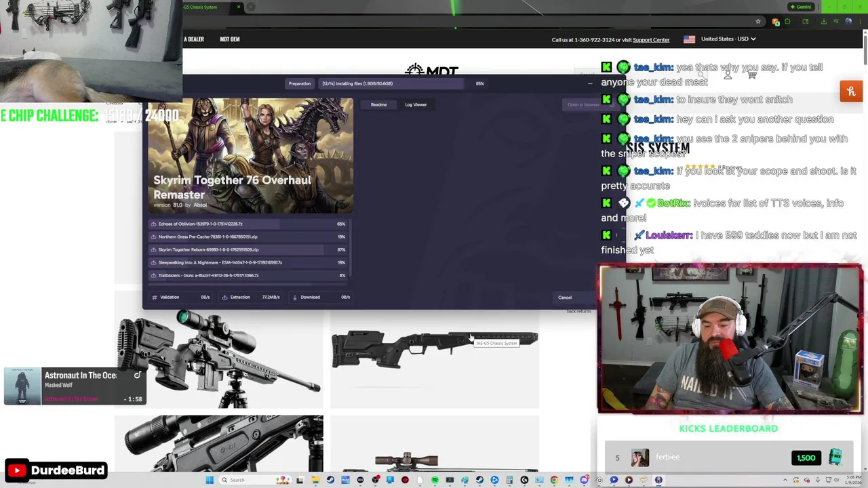Open a new browser tab
868x488 pixels.
click(x=250, y=7)
